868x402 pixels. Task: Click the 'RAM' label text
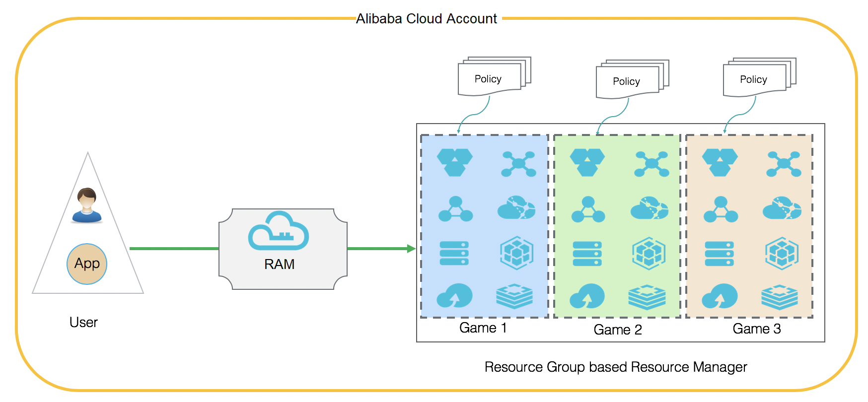279,264
